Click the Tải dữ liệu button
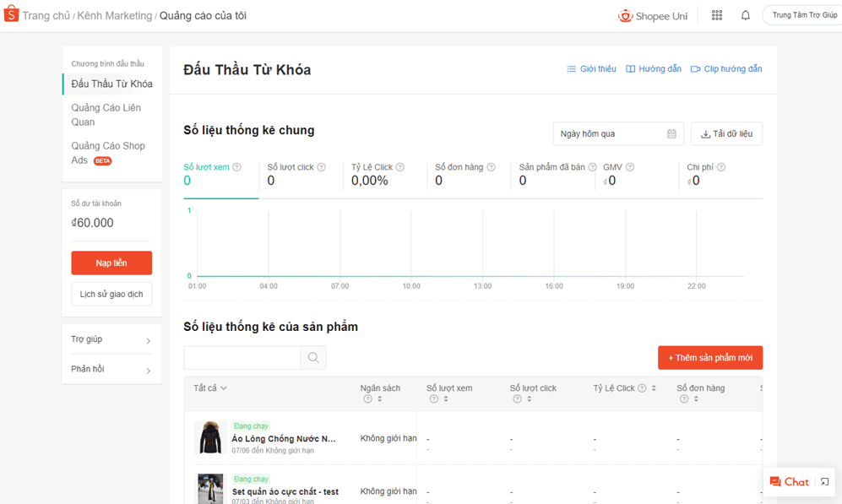 726,133
